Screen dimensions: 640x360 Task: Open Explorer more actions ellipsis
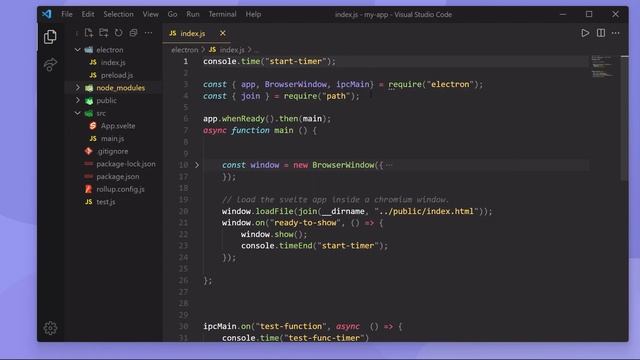coord(148,33)
